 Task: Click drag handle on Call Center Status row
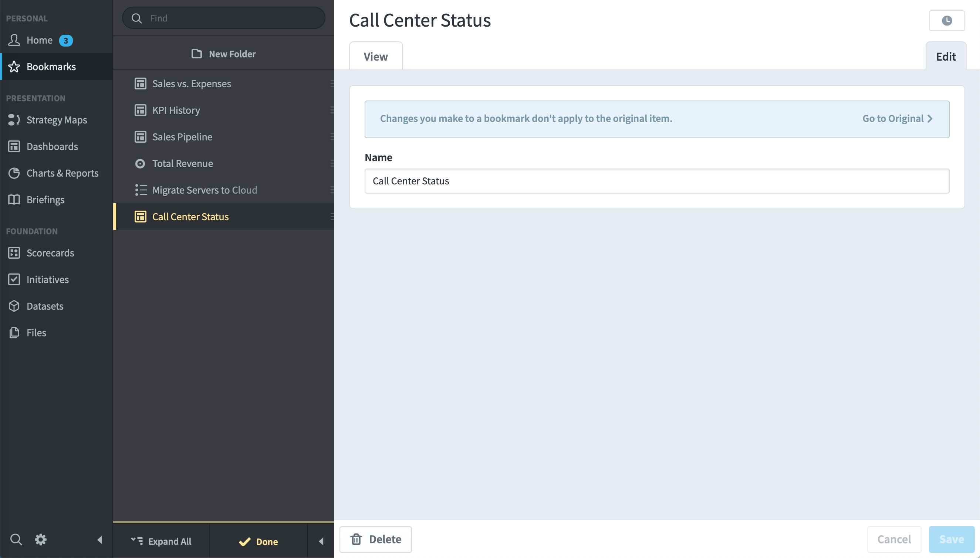(332, 217)
